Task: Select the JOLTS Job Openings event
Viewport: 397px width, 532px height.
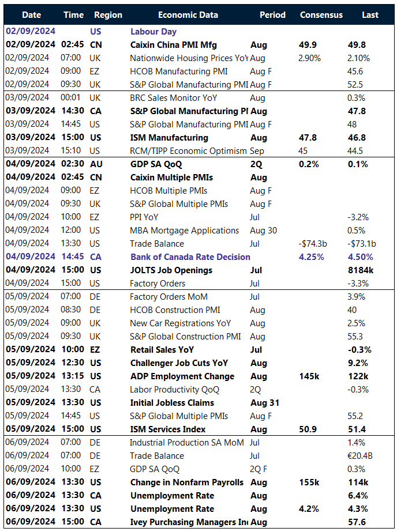Action: coord(171,270)
